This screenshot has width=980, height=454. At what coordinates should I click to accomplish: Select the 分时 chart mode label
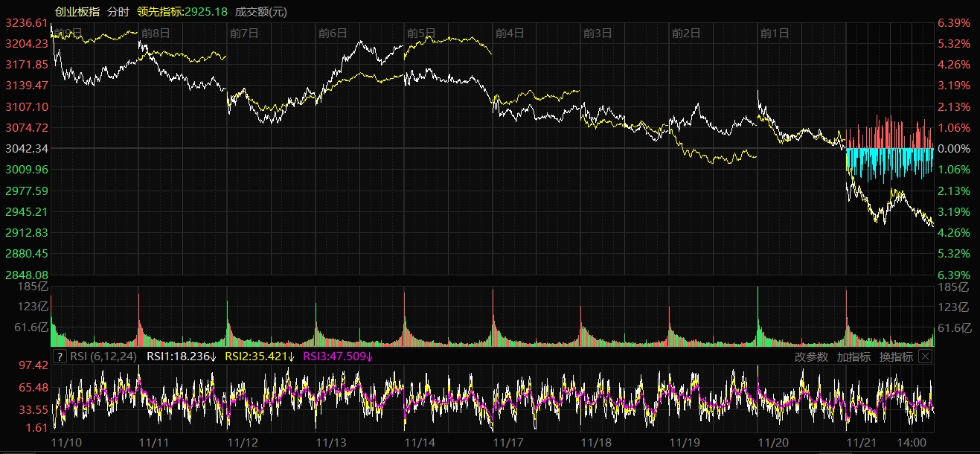click(x=118, y=11)
